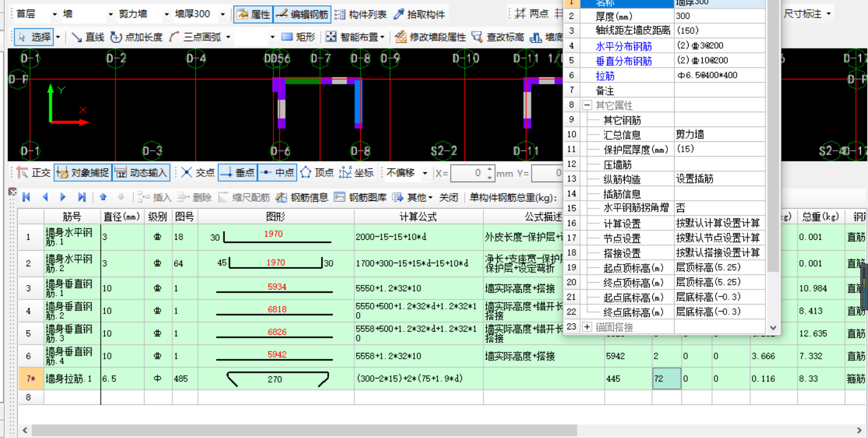This screenshot has width=868, height=438.
Task: Click 修改墙段属性 modify wall segment tool
Action: pyautogui.click(x=430, y=37)
